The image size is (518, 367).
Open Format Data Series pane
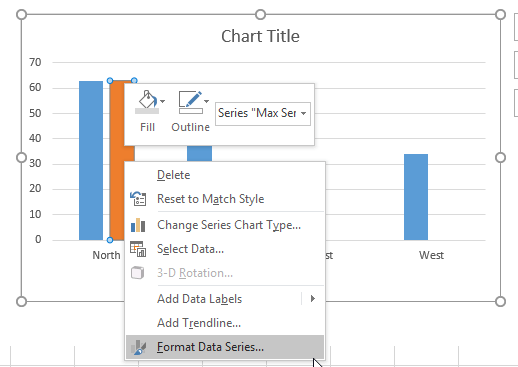[225, 347]
